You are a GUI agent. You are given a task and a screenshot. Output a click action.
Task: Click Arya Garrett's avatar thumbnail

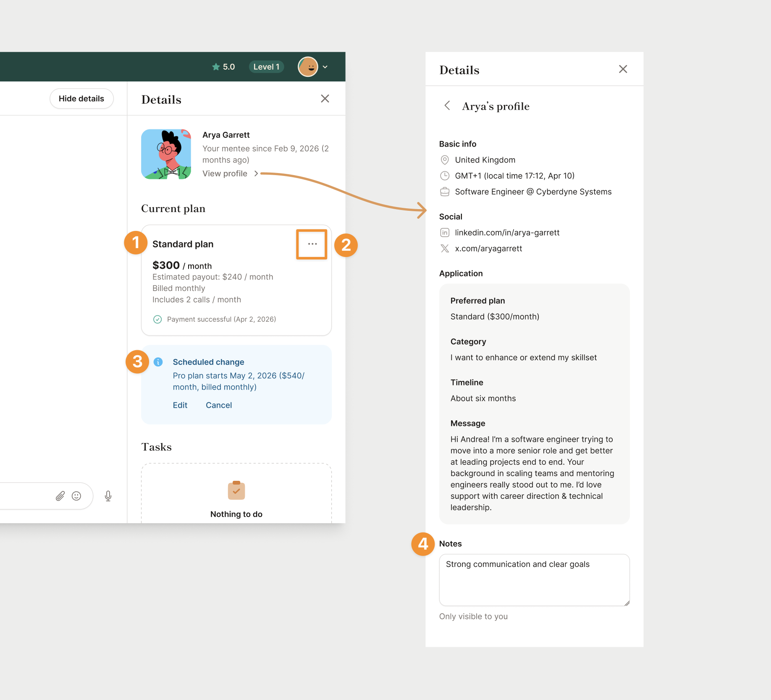(x=166, y=154)
